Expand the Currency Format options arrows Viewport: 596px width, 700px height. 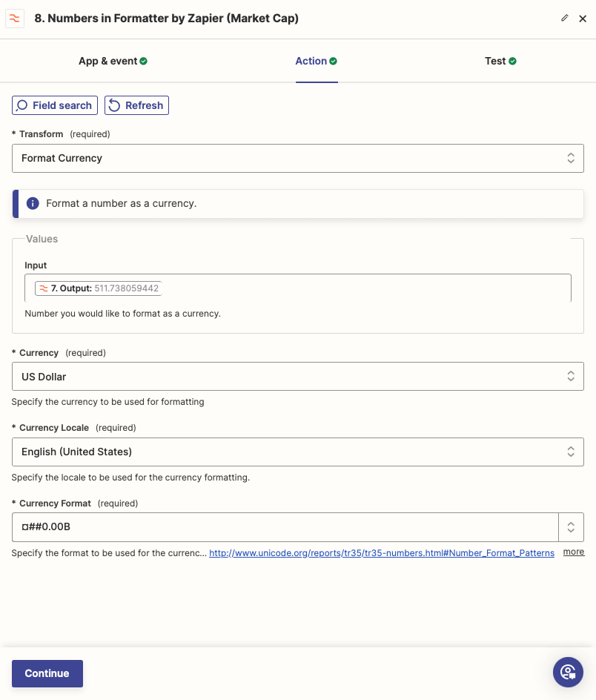click(571, 527)
